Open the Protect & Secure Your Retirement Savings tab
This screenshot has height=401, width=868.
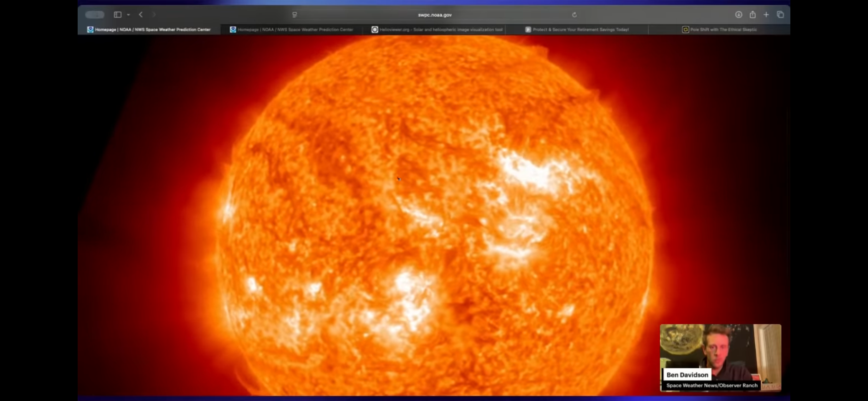(577, 30)
